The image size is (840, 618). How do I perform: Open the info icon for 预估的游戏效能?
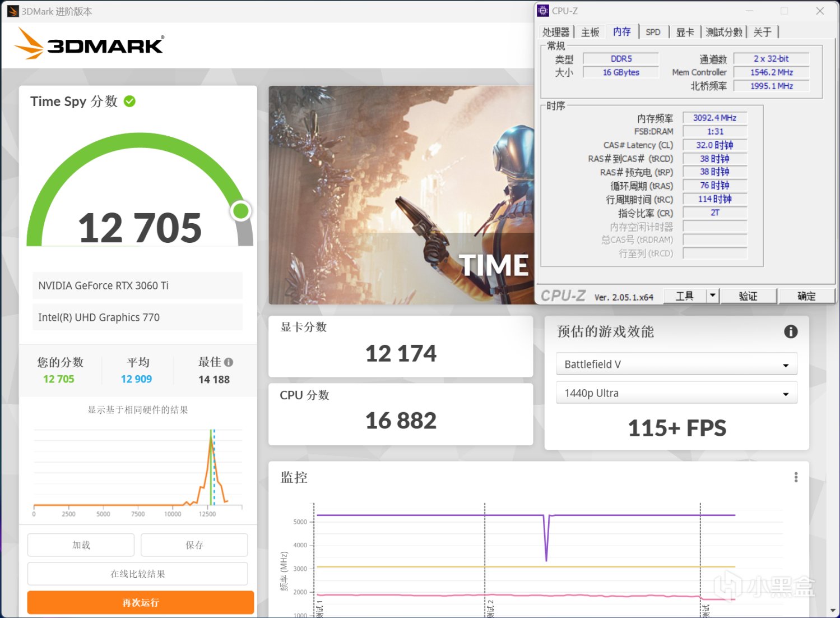click(x=791, y=331)
